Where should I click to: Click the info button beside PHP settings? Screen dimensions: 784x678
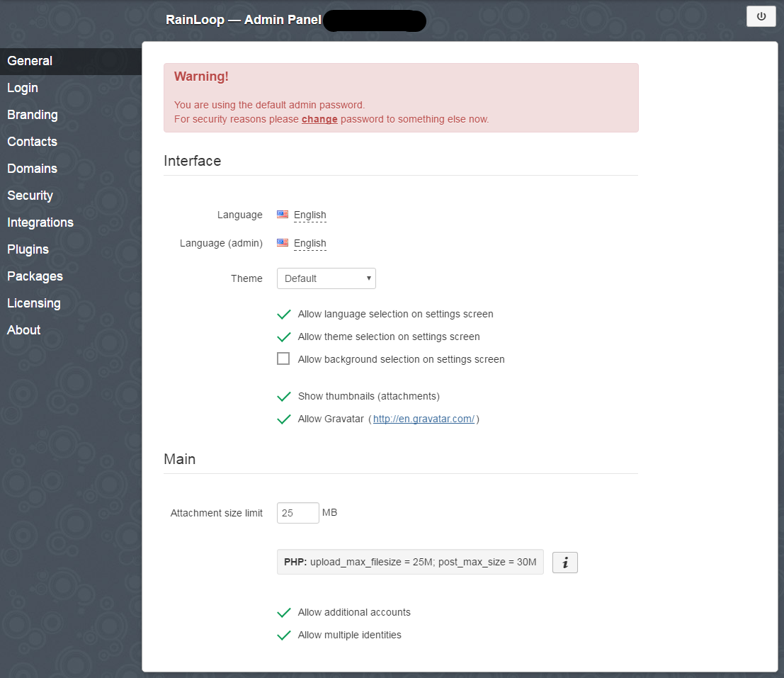point(564,562)
